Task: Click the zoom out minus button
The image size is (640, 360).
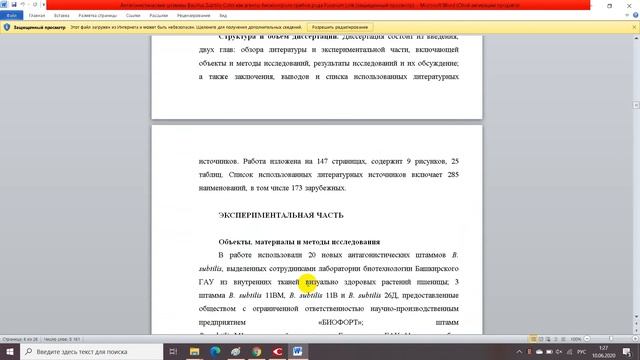Action: [587, 339]
